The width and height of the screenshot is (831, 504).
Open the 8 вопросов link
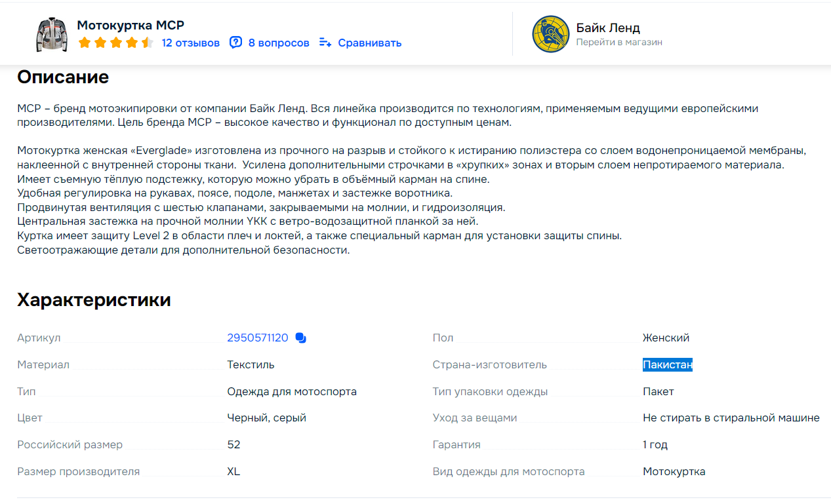279,43
